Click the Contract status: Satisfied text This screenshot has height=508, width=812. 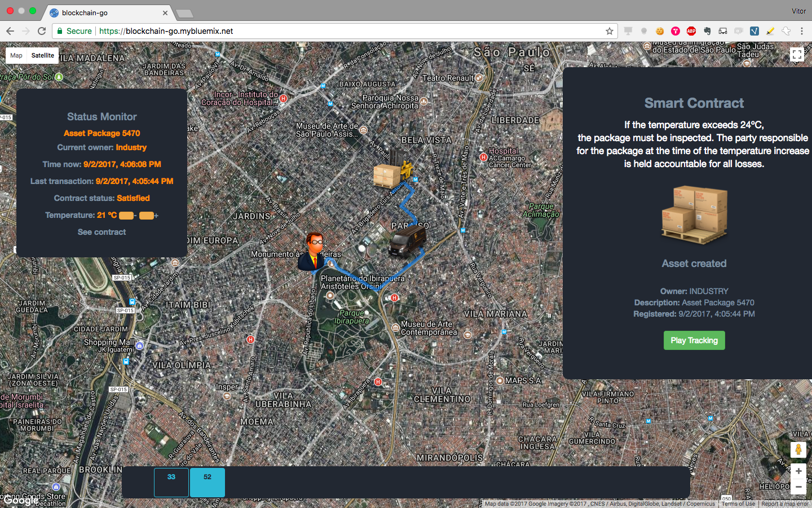pos(101,198)
